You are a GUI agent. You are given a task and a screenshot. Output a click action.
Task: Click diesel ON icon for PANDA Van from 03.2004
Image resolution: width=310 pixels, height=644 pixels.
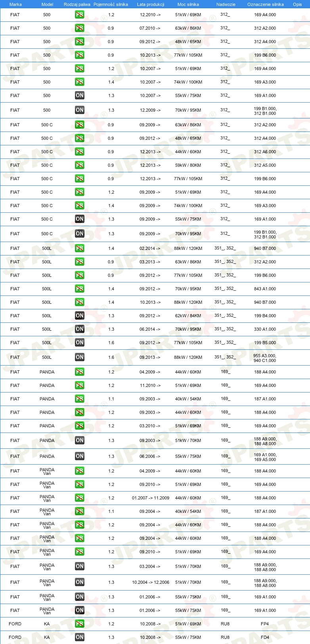(x=80, y=566)
